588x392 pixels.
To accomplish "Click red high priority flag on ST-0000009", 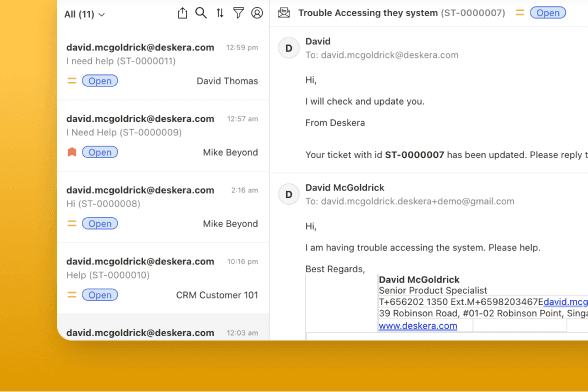I will (72, 152).
